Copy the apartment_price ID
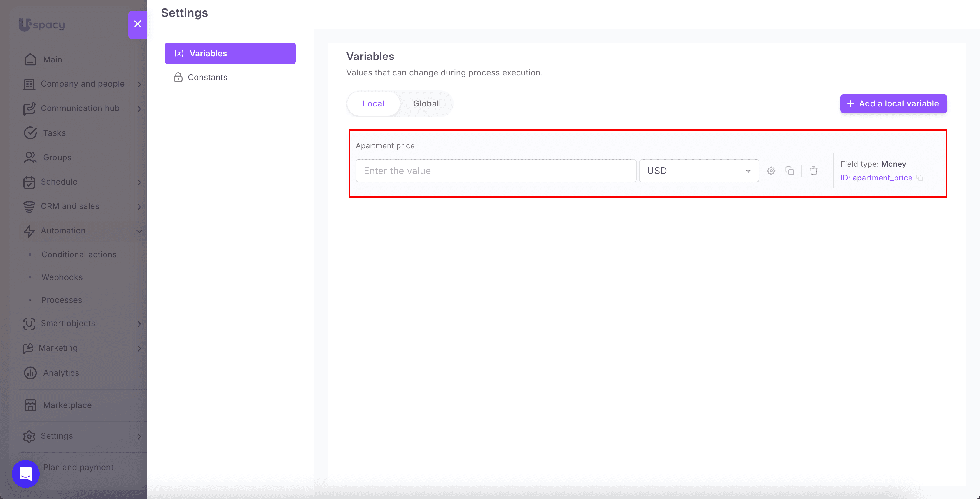This screenshot has height=499, width=980. click(920, 178)
